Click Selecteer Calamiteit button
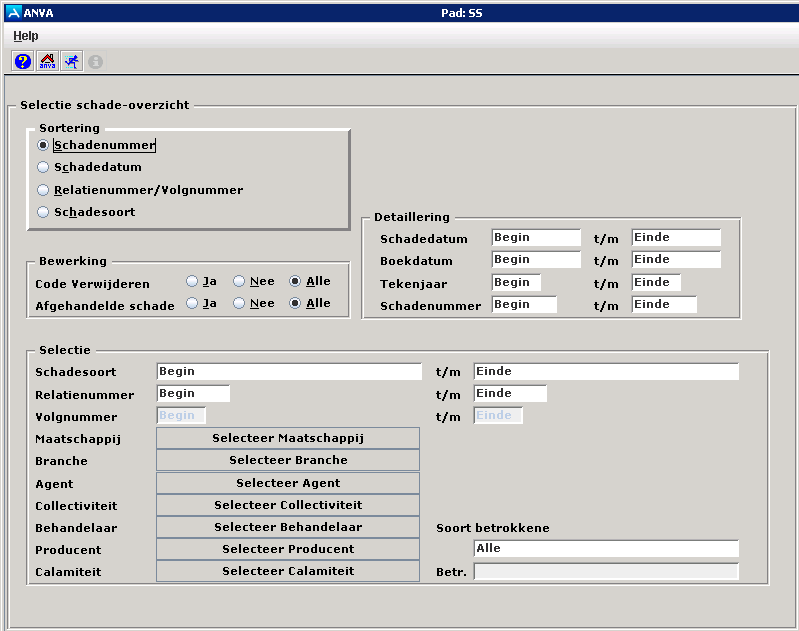Viewport: 799px width, 631px height. pos(288,571)
